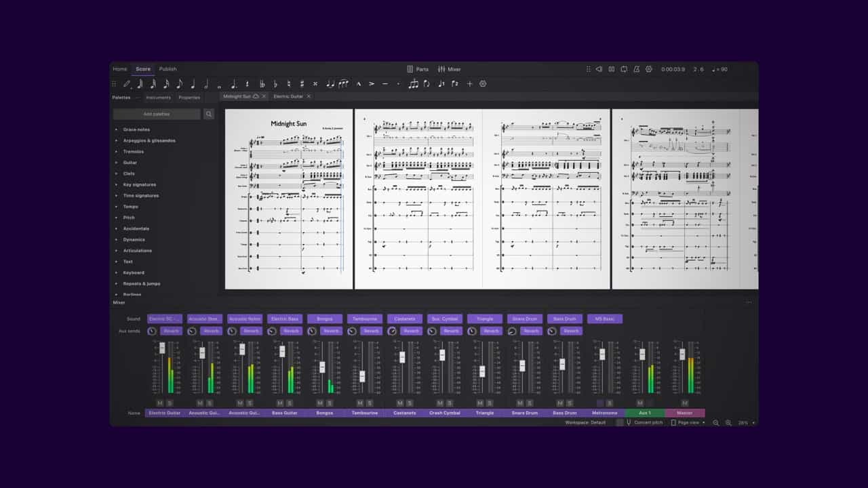The height and width of the screenshot is (488, 868).
Task: Open the Parts dialog
Action: (418, 69)
